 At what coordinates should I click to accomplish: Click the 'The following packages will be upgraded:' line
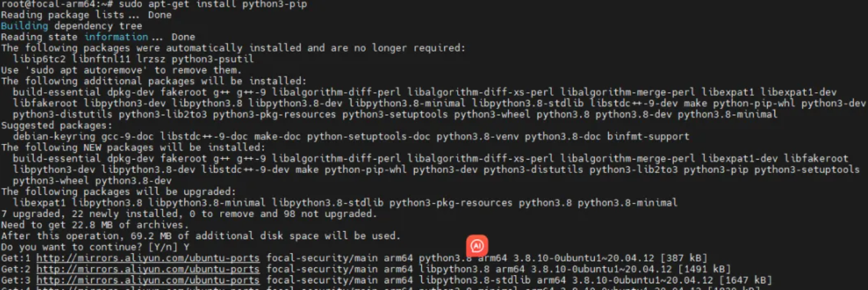[118, 192]
